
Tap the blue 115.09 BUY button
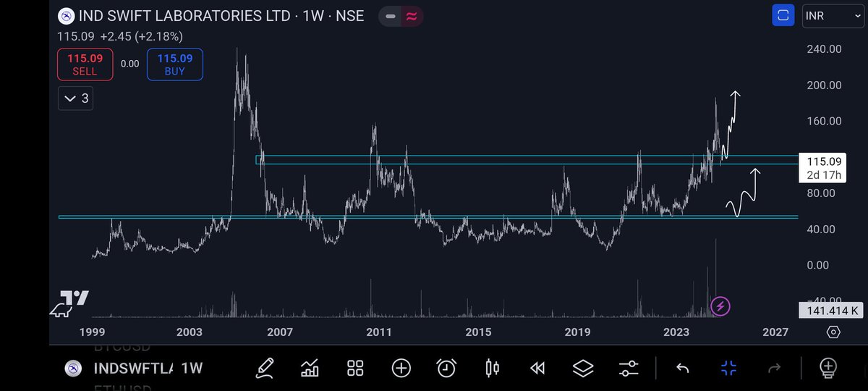(x=174, y=64)
